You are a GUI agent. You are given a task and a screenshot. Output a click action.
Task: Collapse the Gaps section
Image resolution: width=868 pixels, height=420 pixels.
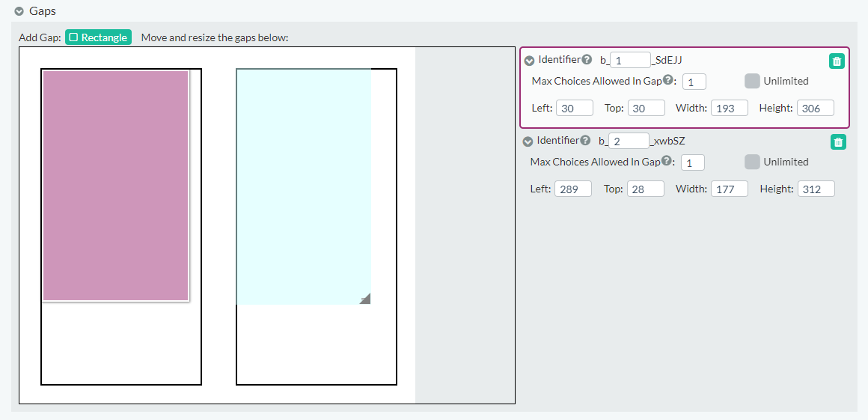click(x=19, y=11)
